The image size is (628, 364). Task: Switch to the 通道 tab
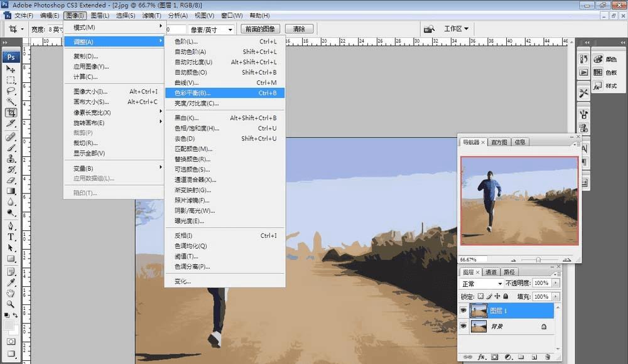click(x=490, y=272)
